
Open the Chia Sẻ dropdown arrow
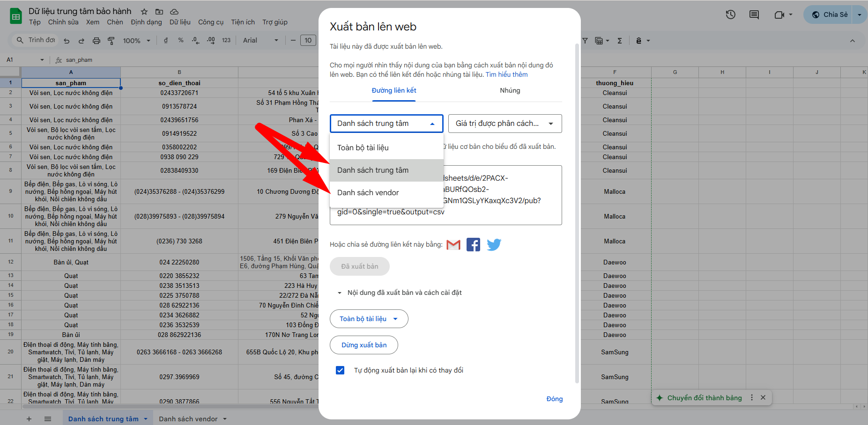[x=860, y=15]
